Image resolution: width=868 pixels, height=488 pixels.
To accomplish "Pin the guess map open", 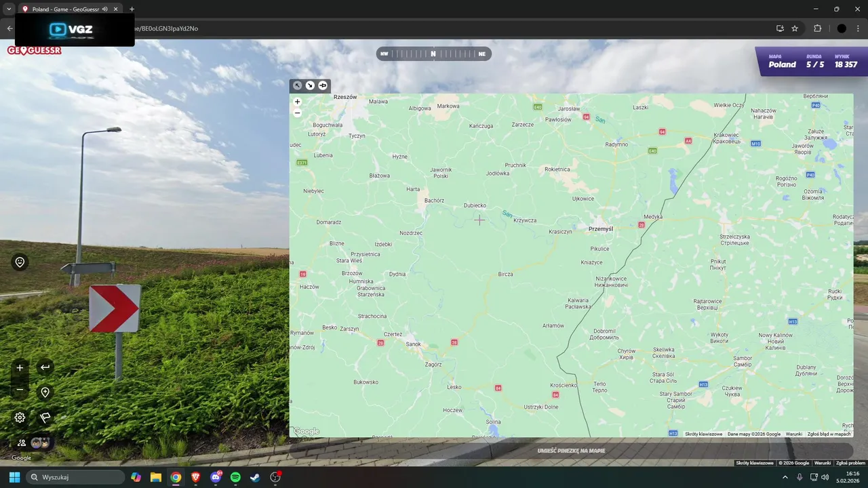I will pyautogui.click(x=323, y=85).
